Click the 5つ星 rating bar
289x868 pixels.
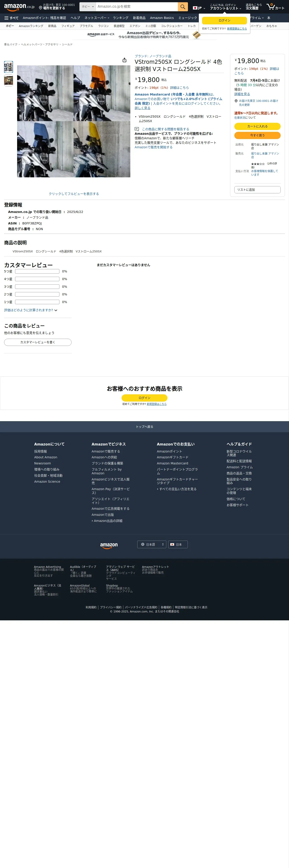[37, 271]
